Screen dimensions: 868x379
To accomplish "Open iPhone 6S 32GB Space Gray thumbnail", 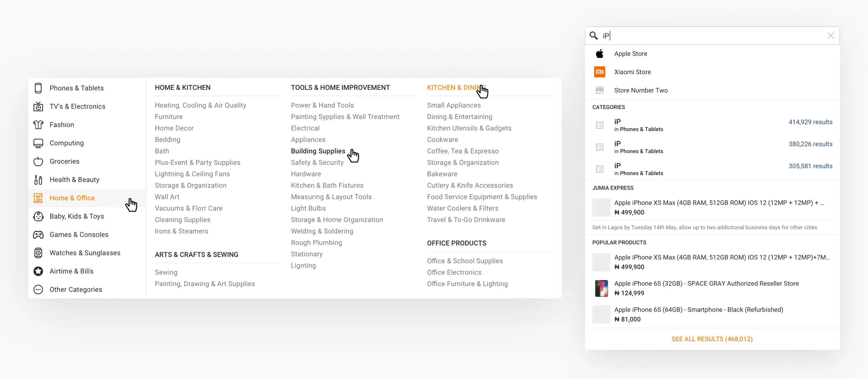I will click(x=601, y=288).
